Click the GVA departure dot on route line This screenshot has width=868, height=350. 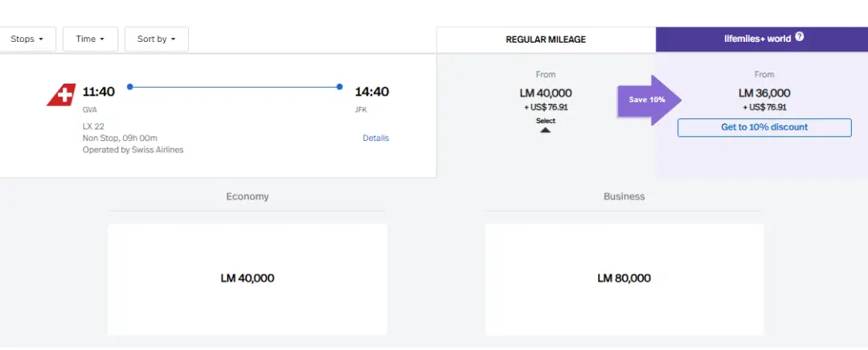tap(130, 87)
